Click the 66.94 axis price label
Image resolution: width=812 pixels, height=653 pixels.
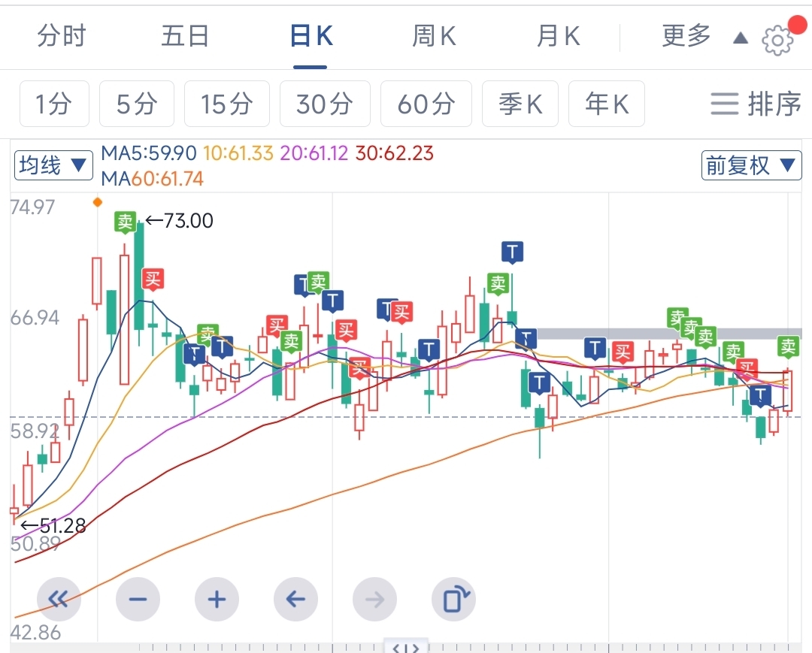click(x=35, y=317)
